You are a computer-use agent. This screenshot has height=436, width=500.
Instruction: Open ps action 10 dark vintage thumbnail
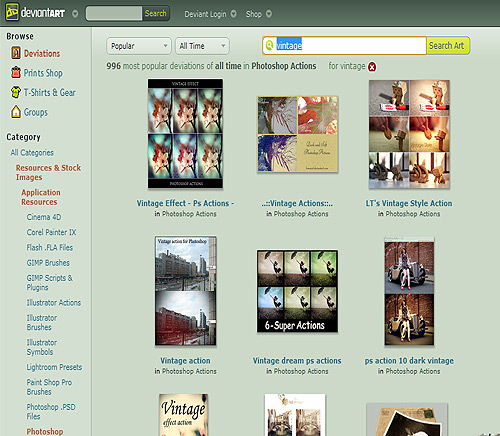(x=409, y=291)
